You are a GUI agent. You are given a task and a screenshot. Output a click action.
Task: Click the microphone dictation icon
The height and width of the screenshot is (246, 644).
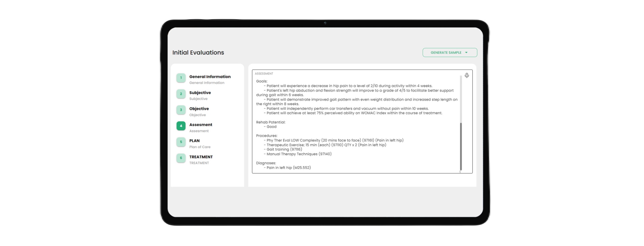[x=467, y=75]
